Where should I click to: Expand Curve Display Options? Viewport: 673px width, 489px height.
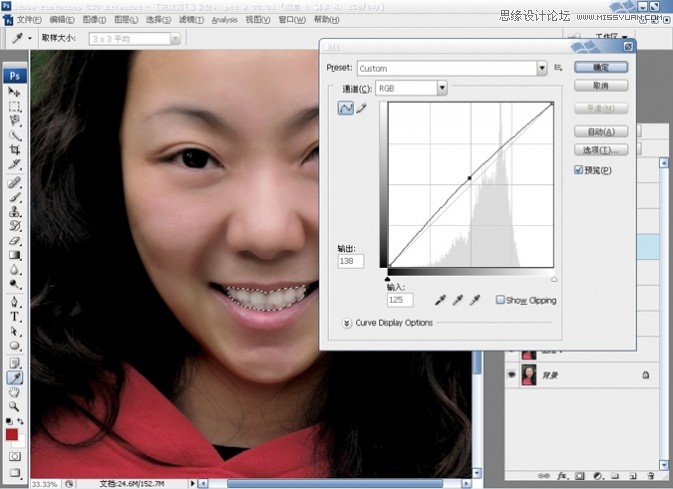[346, 323]
